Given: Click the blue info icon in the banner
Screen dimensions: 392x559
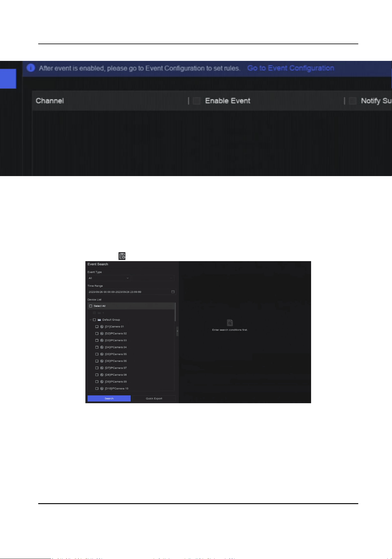Looking at the screenshot, I should coord(31,68).
